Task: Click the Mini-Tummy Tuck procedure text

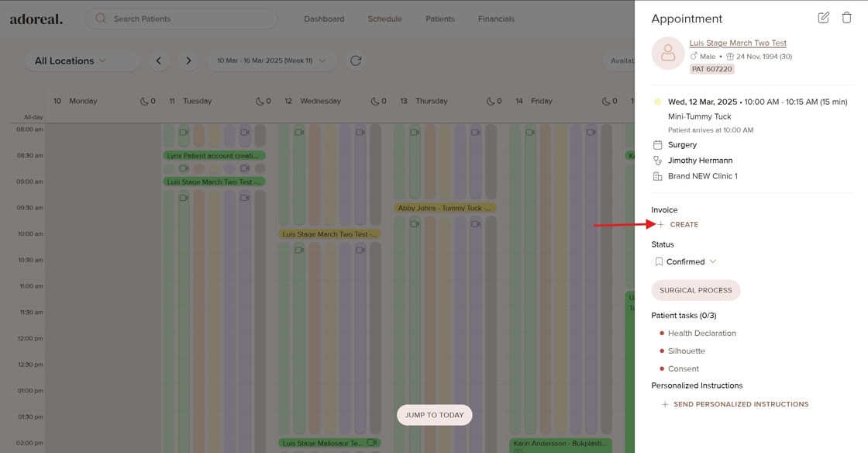Action: pos(699,116)
